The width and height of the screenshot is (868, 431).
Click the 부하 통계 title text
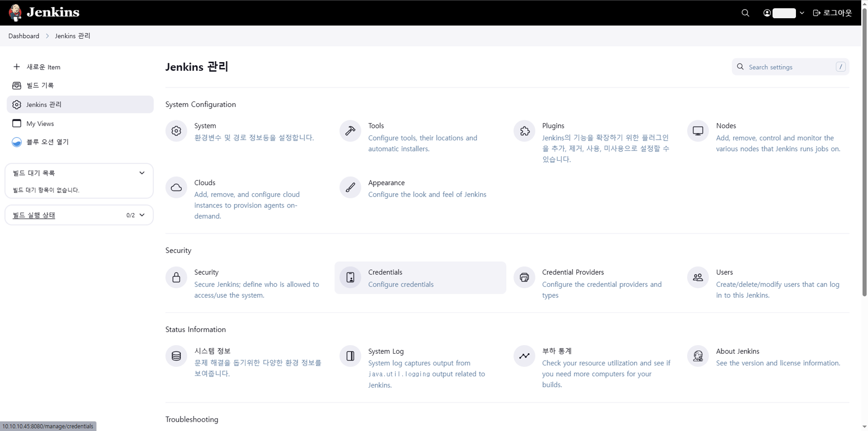[557, 351]
